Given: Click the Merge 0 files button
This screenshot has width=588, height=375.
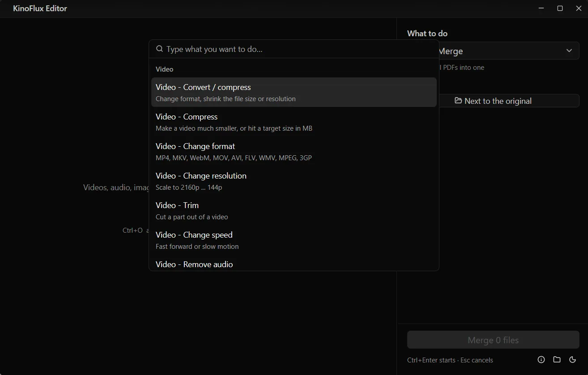Looking at the screenshot, I should [493, 340].
